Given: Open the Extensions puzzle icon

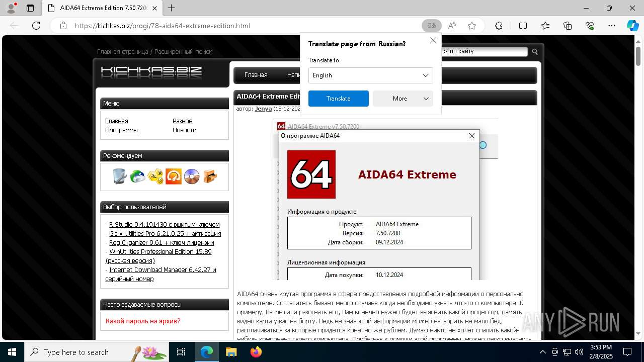Looking at the screenshot, I should (x=499, y=26).
